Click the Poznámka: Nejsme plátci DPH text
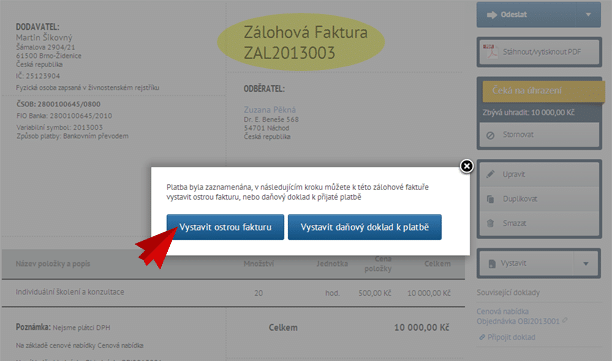Viewport: 612px width, 361px height. coord(63,327)
